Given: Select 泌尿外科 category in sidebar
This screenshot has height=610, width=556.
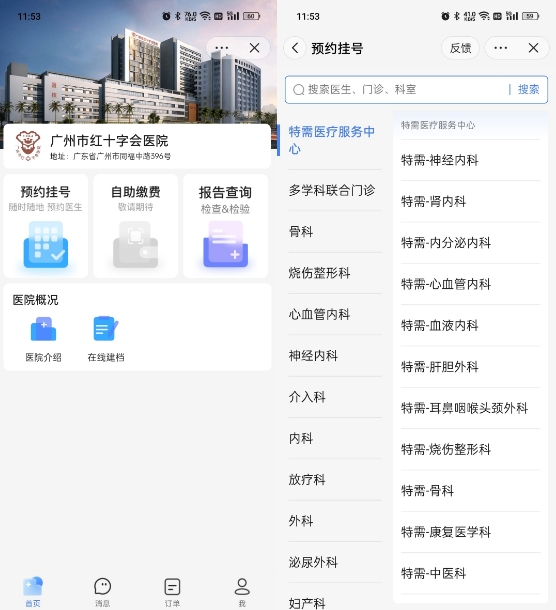Looking at the screenshot, I should coord(313,562).
